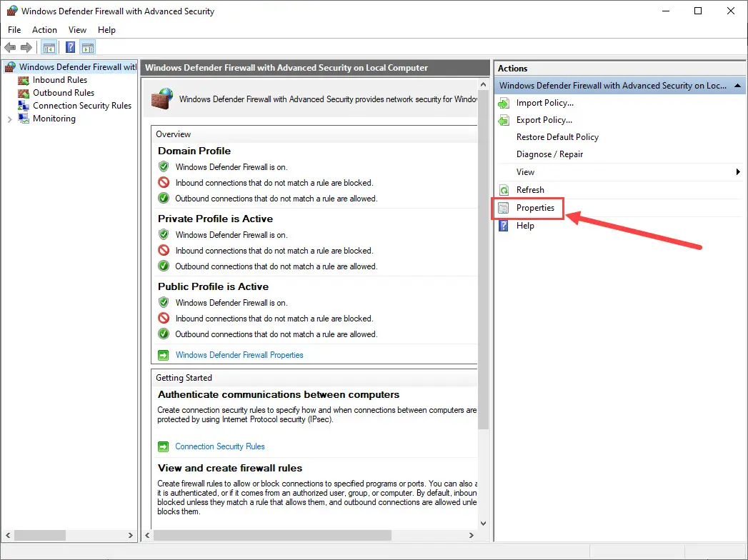The height and width of the screenshot is (560, 748).
Task: Open the File menu
Action: [14, 29]
